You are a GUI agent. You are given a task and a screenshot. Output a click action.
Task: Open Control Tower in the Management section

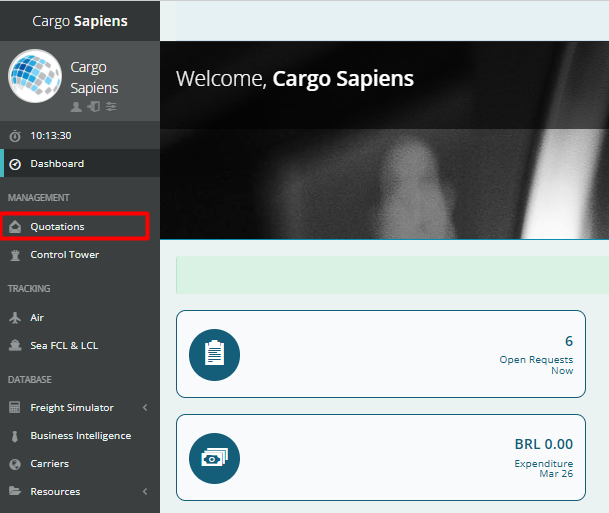pyautogui.click(x=64, y=255)
